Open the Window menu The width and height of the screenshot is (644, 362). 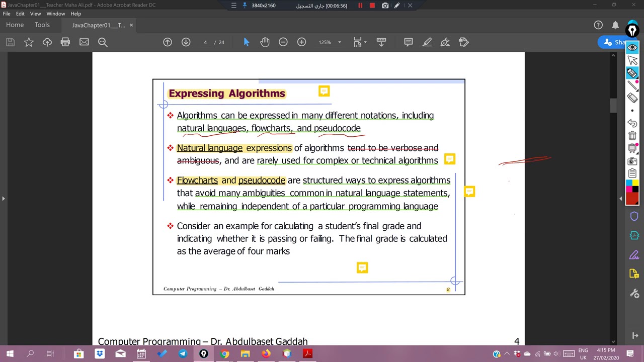pos(55,14)
